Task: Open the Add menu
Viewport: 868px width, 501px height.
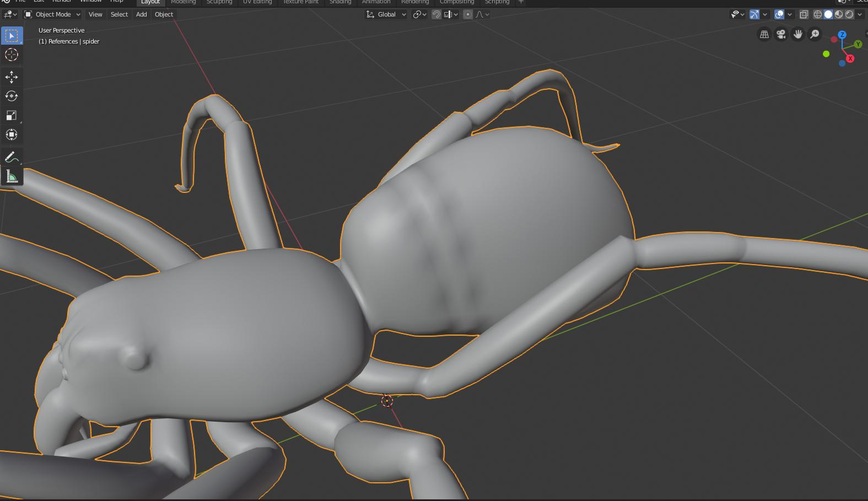Action: (x=141, y=14)
